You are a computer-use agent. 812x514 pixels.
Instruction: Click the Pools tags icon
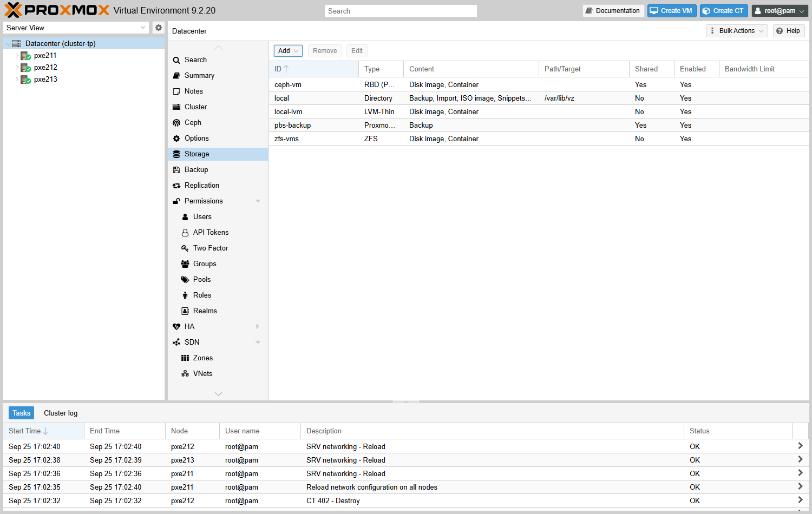[x=185, y=280]
